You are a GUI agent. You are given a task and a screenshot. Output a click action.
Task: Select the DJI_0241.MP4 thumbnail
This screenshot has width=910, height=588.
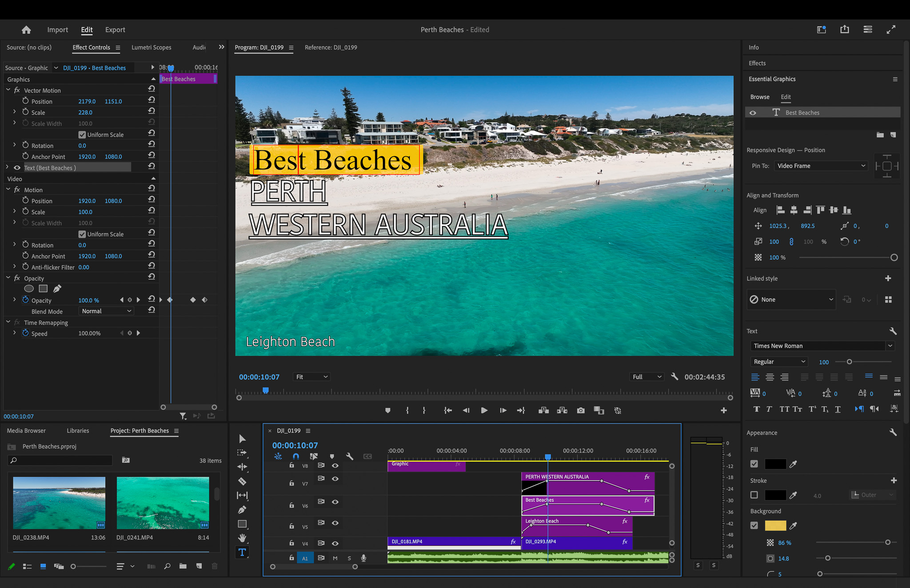click(x=163, y=503)
